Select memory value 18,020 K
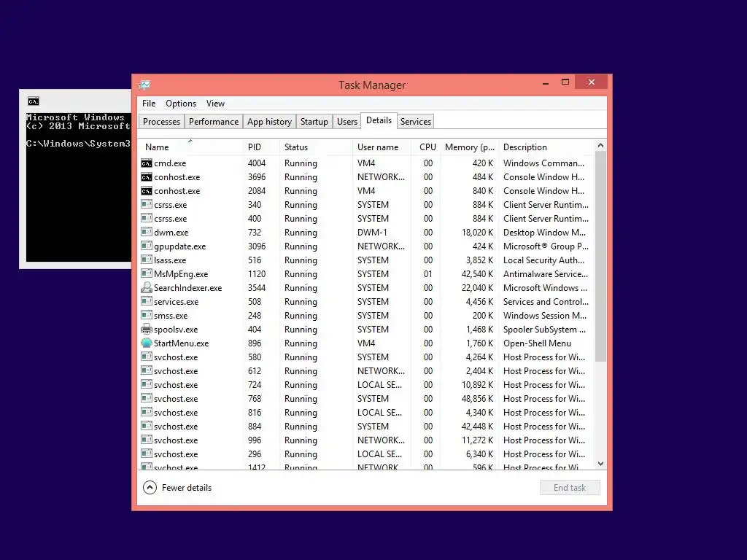747x560 pixels. point(477,233)
